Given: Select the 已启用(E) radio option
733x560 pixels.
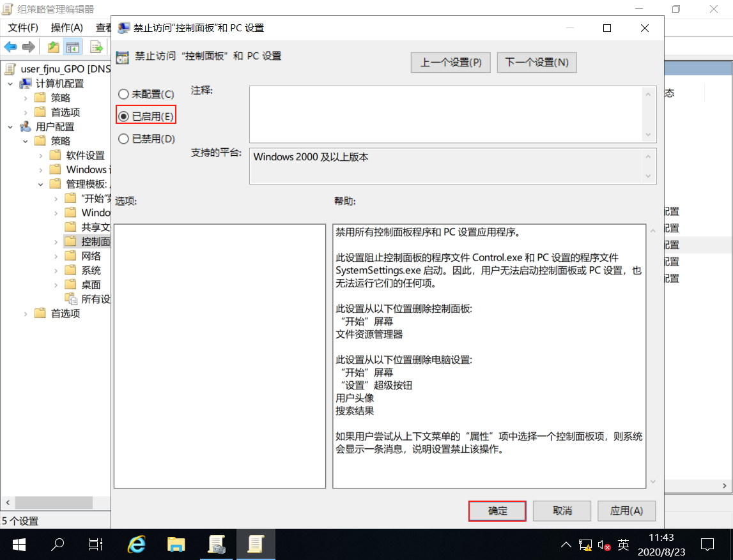Looking at the screenshot, I should tap(146, 116).
